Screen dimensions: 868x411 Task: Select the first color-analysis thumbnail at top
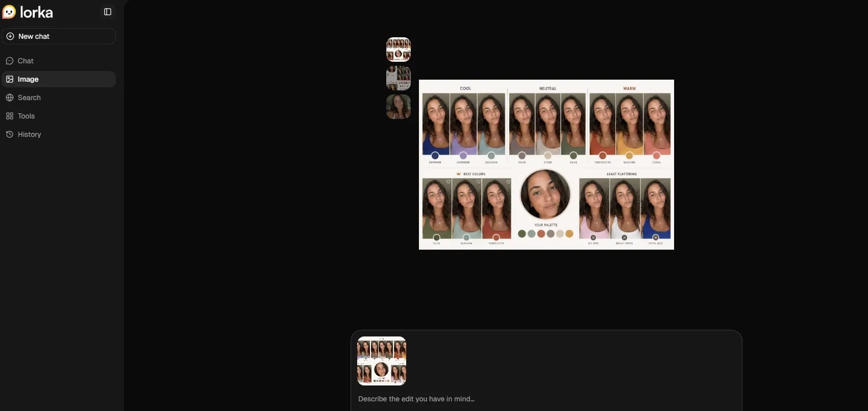tap(398, 50)
